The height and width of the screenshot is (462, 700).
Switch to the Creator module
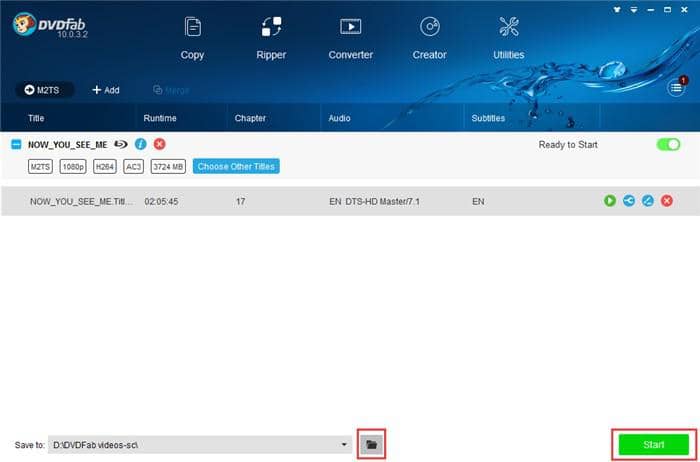coord(429,38)
